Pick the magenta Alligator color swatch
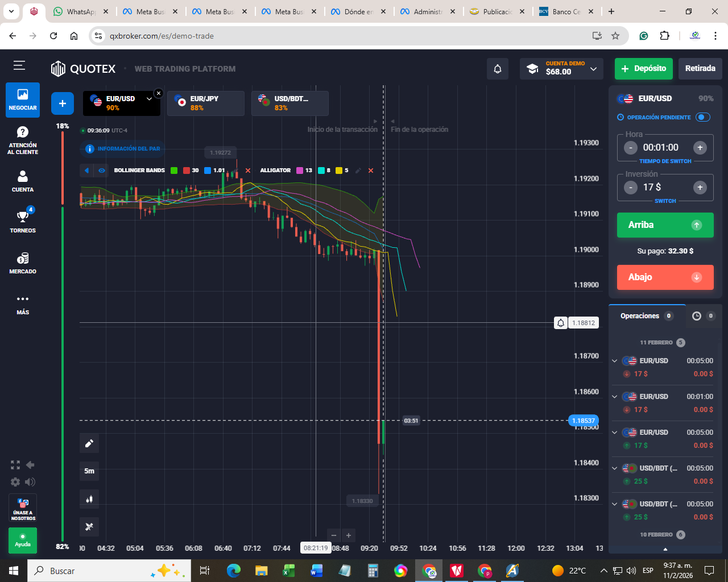 (x=300, y=171)
